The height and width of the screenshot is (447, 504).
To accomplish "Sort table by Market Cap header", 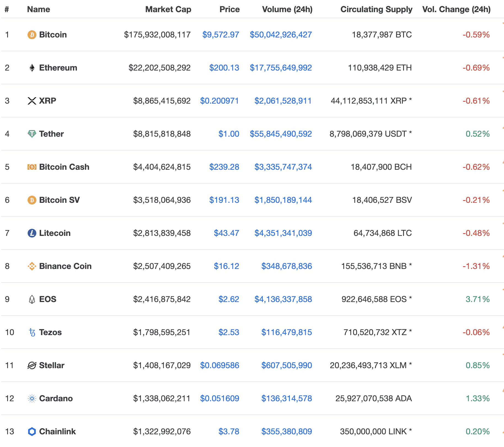I will pyautogui.click(x=168, y=9).
